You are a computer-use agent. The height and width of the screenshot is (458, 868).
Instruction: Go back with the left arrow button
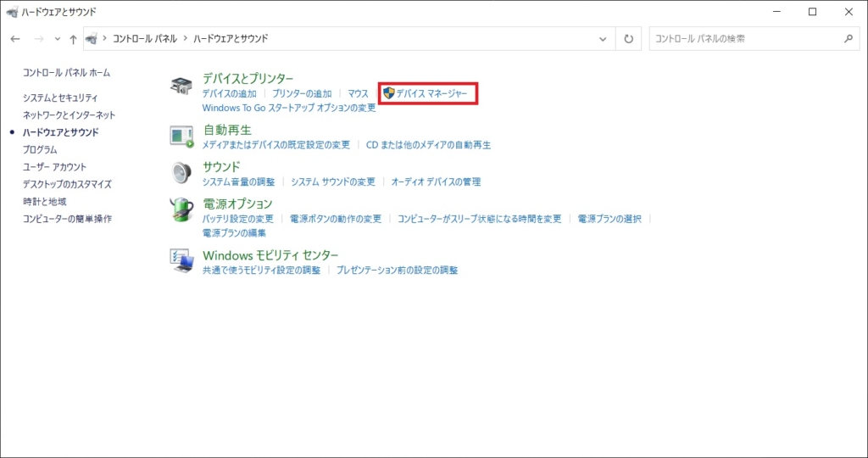(x=15, y=39)
